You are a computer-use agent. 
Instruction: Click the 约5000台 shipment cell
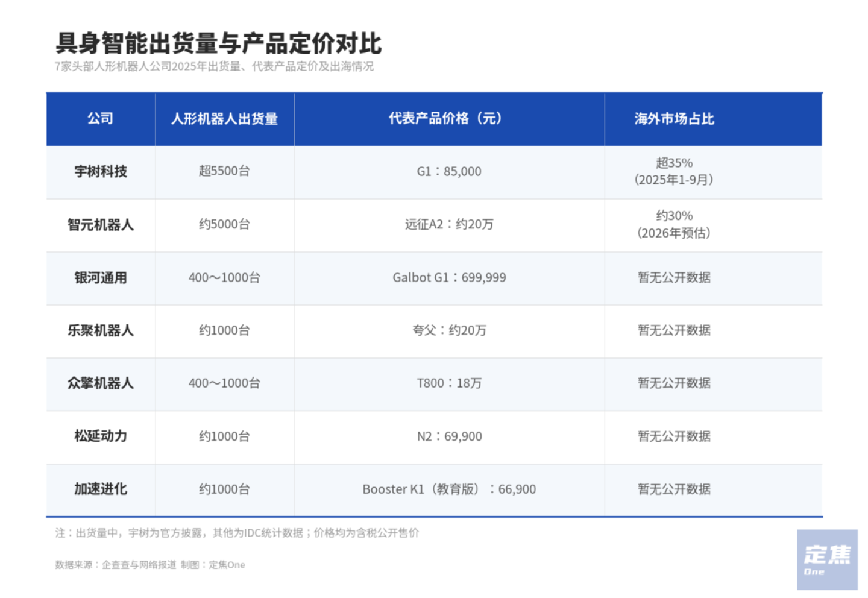(x=225, y=224)
